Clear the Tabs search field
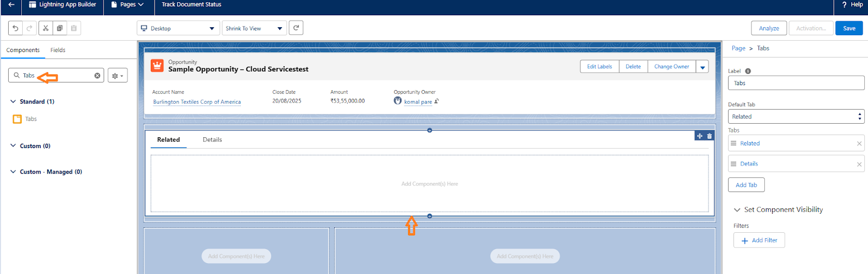Screen dimensions: 868x274 pos(97,75)
